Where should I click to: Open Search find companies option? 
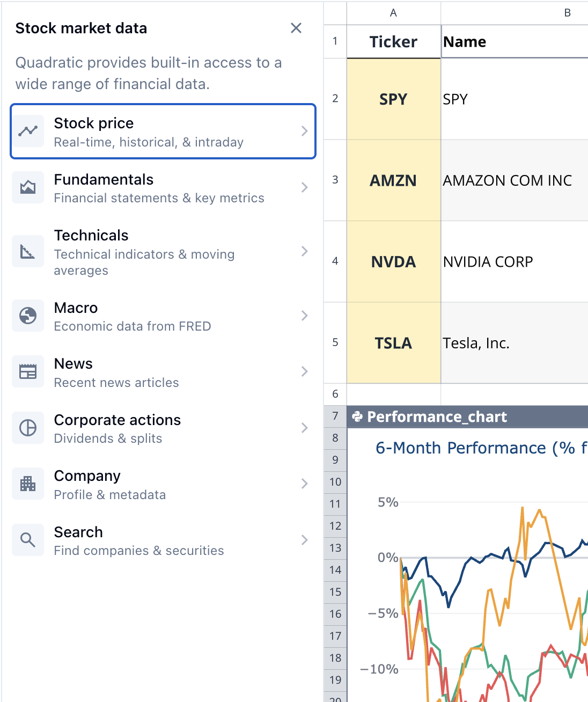163,540
